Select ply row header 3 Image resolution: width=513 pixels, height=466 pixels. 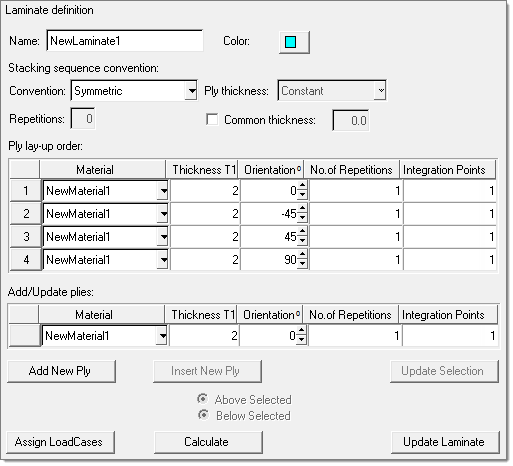(25, 237)
